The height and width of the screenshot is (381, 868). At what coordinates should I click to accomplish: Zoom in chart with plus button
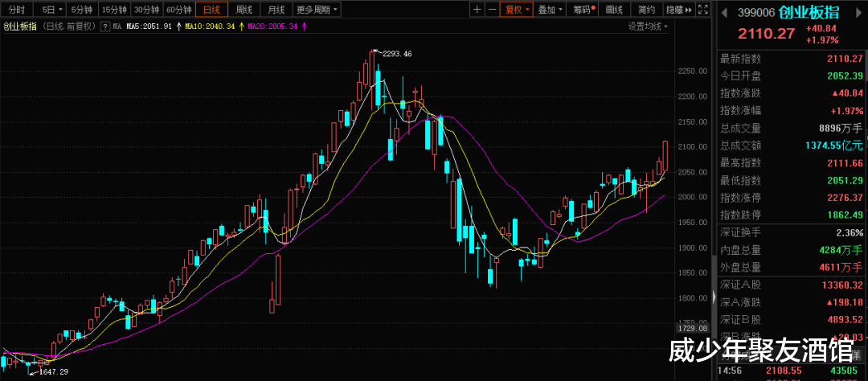(x=477, y=10)
